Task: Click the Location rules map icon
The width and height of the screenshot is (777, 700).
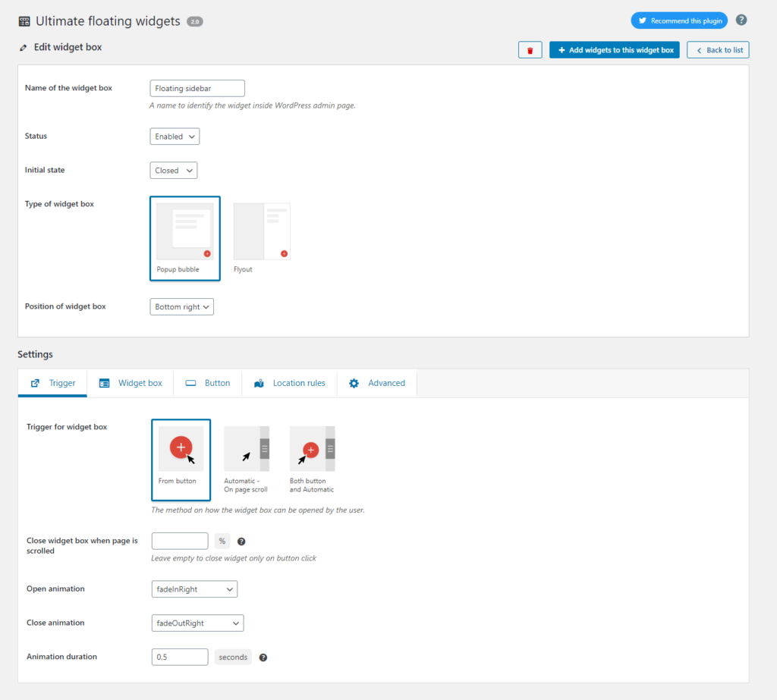Action: [x=259, y=384]
